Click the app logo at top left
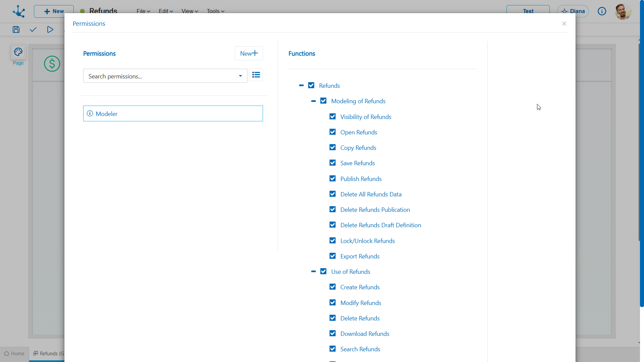 coord(19,11)
